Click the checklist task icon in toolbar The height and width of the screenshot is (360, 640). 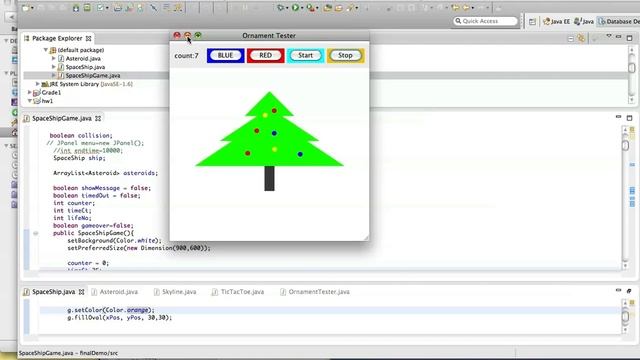100,7
